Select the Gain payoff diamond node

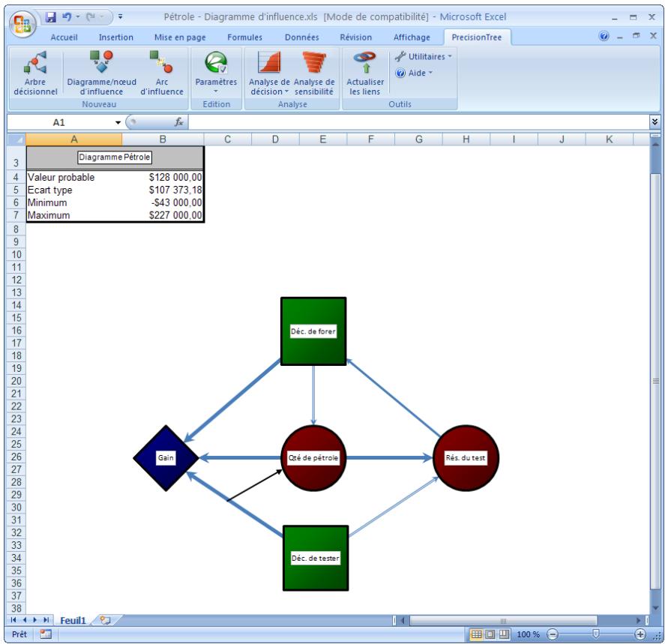(x=166, y=458)
